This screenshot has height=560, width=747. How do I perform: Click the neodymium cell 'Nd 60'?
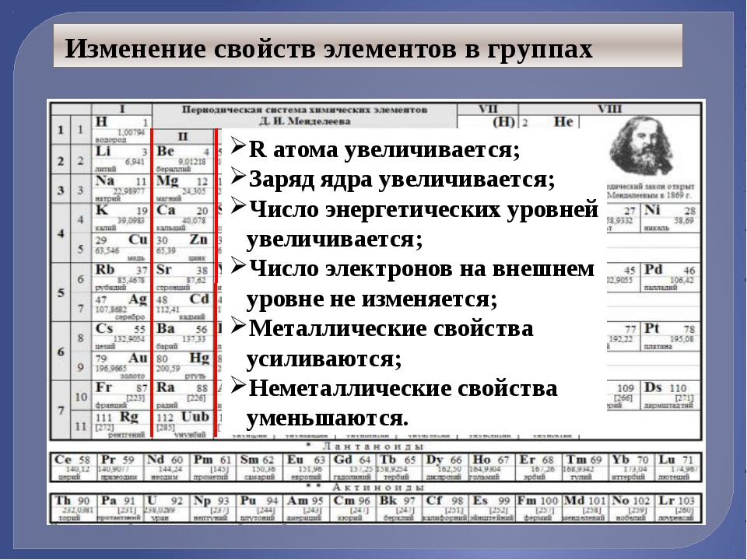[x=166, y=467]
